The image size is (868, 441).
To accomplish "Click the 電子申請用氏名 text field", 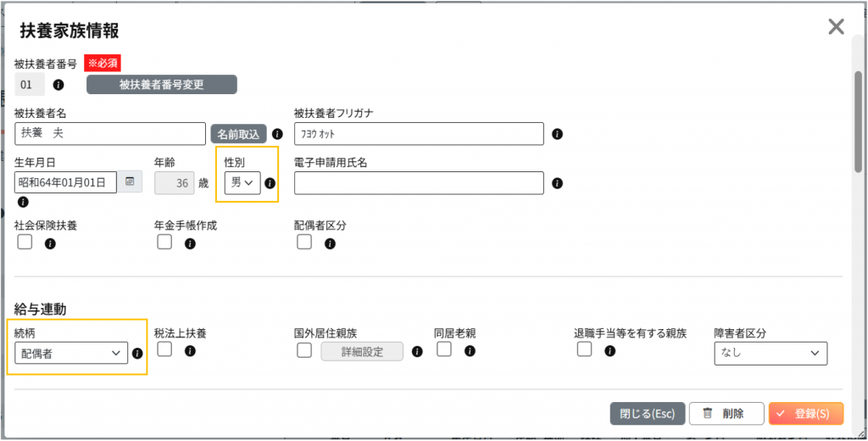I will click(x=419, y=183).
